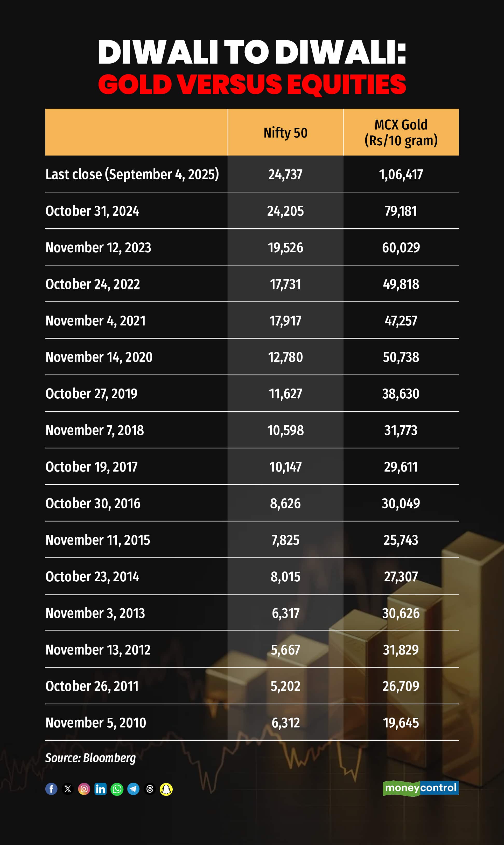504x845 pixels.
Task: Select the MCX Gold column header
Action: [401, 133]
